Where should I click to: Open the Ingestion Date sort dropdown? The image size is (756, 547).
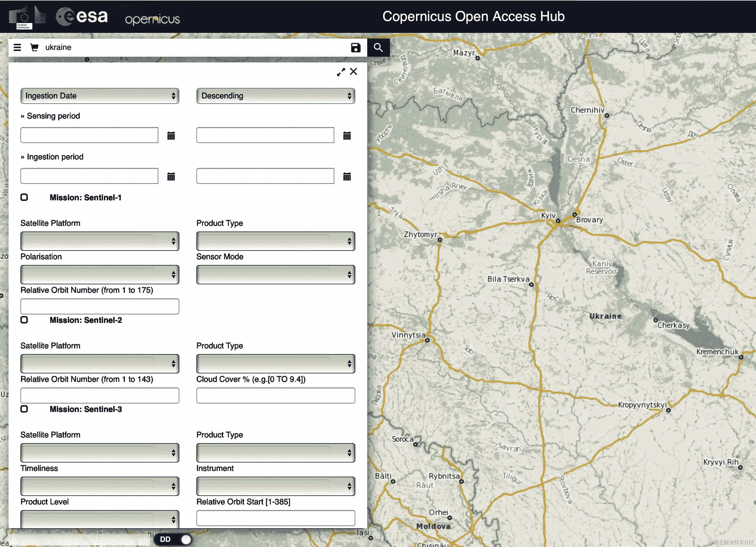click(100, 96)
